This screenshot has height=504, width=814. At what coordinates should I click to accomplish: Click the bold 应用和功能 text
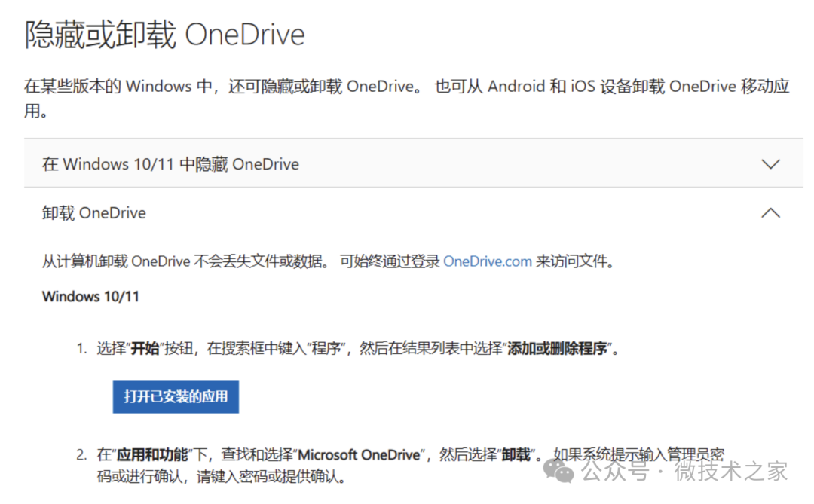click(151, 455)
